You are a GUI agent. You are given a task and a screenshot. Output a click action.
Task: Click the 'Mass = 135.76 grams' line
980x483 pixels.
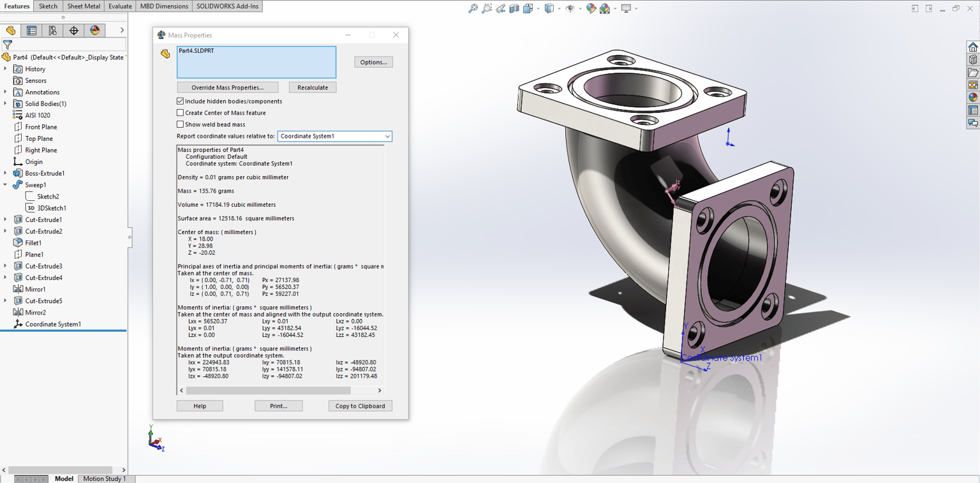click(206, 191)
